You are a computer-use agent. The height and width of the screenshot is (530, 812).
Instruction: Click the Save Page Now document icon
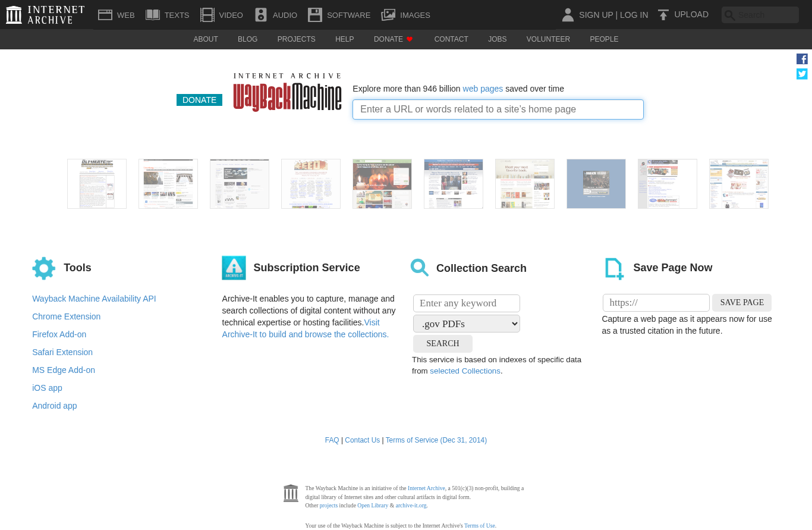coord(614,268)
